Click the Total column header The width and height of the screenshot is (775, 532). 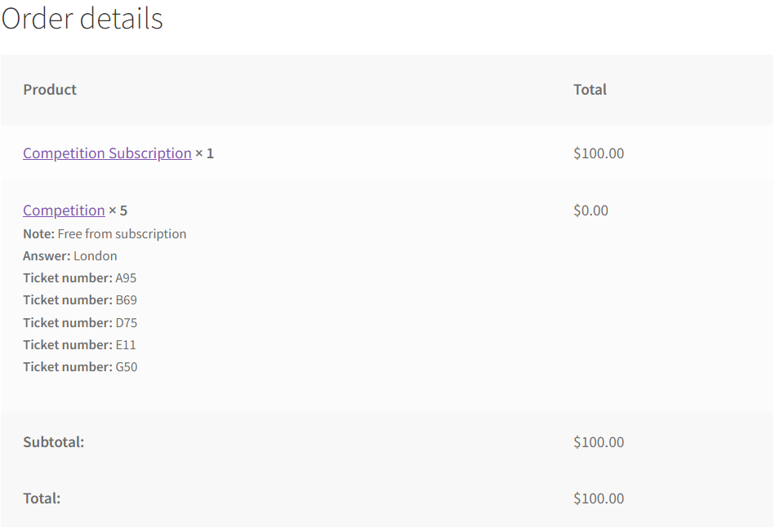(590, 90)
